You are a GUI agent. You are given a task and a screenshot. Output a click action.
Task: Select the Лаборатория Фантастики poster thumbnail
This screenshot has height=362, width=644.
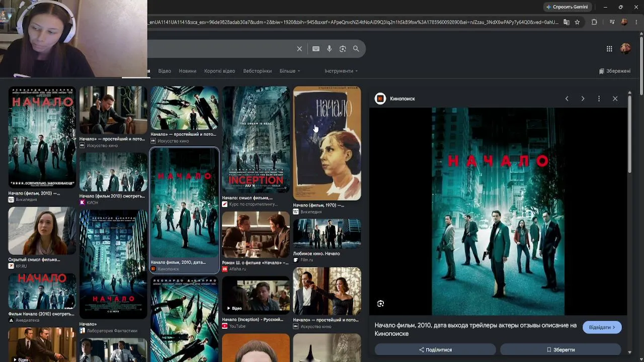[x=113, y=264]
